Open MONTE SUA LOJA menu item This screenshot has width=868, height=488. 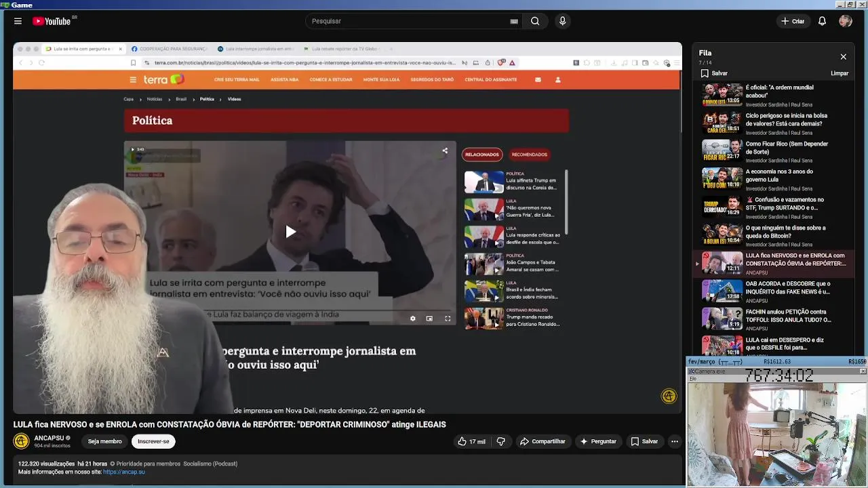[x=381, y=79]
